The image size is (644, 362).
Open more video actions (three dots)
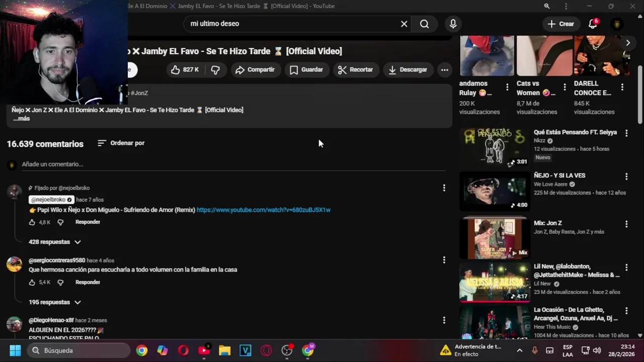pyautogui.click(x=445, y=70)
